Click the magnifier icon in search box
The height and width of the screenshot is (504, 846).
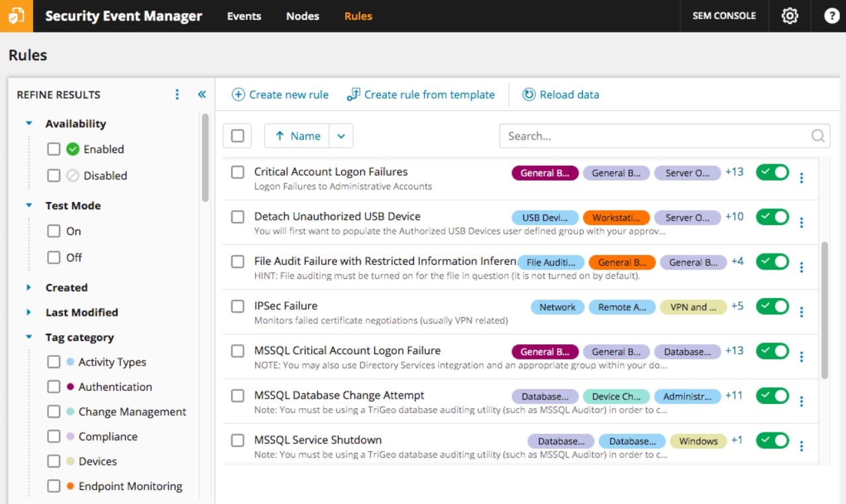[x=819, y=136]
